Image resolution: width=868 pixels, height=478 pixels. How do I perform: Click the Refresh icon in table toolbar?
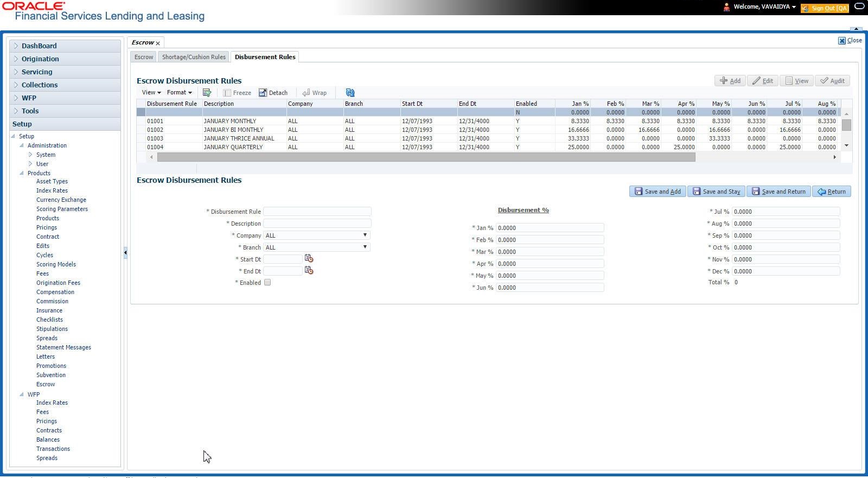point(350,93)
